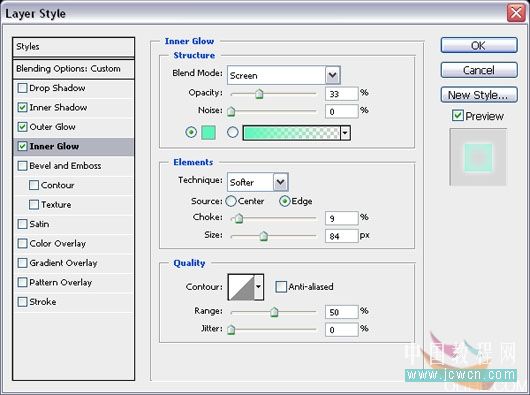Click the Size value field

click(341, 236)
